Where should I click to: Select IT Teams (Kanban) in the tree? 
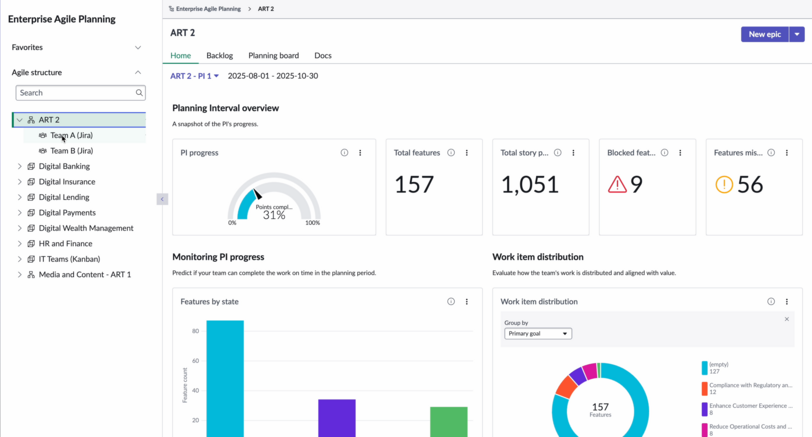[x=69, y=259]
